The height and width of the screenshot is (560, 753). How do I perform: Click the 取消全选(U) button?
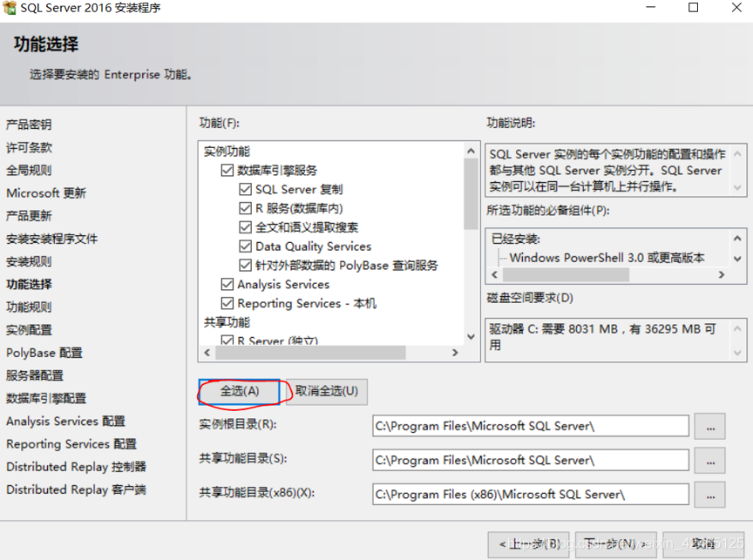tap(327, 392)
